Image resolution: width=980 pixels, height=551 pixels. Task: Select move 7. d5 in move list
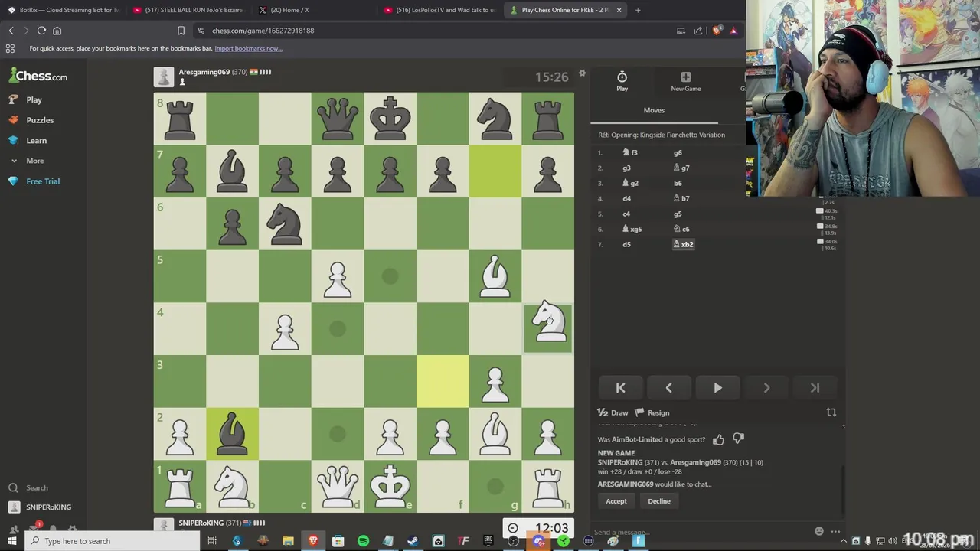point(626,244)
